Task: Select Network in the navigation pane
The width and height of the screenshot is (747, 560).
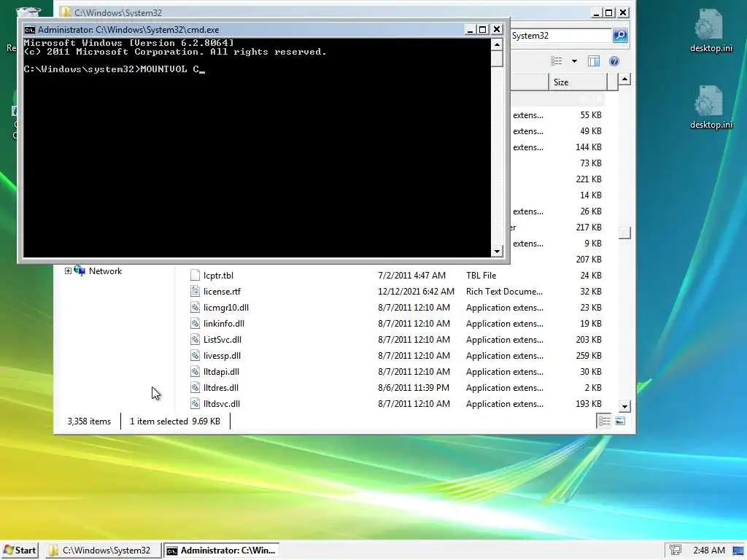Action: 105,271
